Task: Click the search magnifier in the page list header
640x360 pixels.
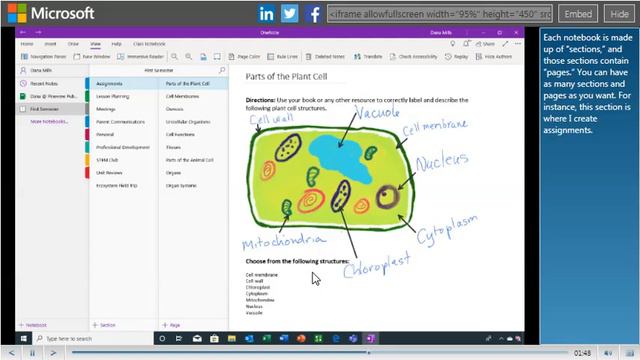Action: pos(222,70)
